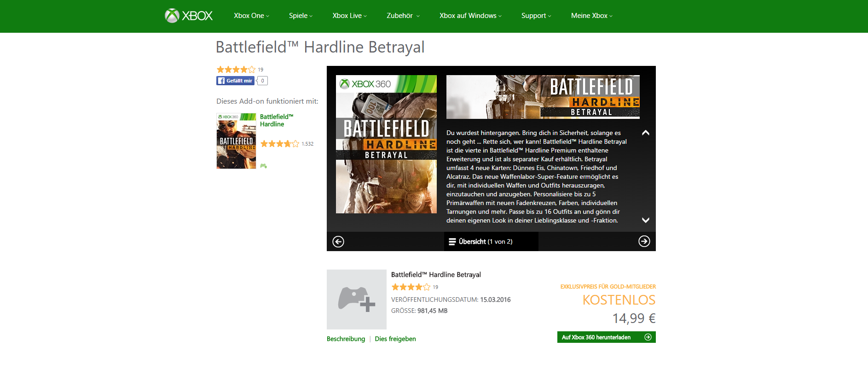Open the Xbox Live dropdown
The height and width of the screenshot is (376, 868).
[x=349, y=16]
